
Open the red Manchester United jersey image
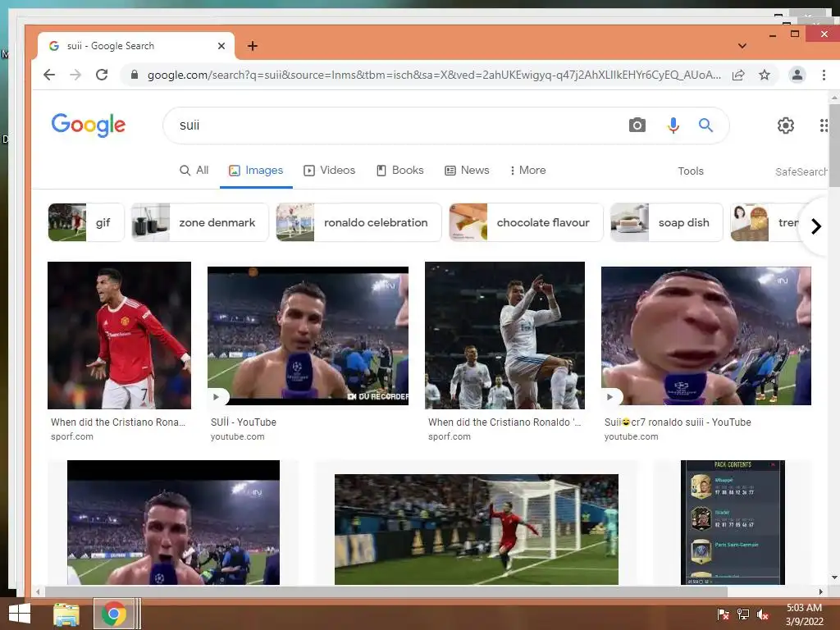pos(119,336)
